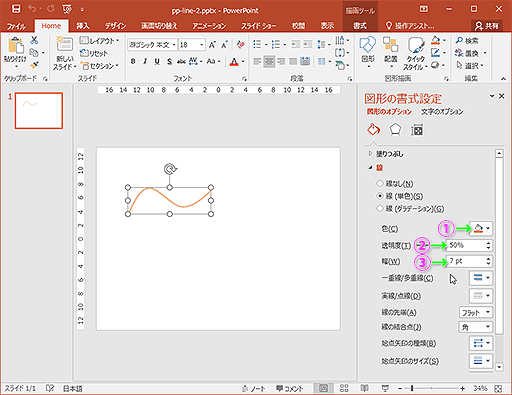Switch to the スライド ショー tab
The width and height of the screenshot is (512, 395).
[x=258, y=26]
